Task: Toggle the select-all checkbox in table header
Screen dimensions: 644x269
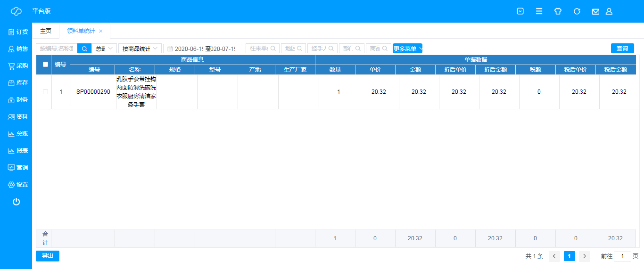Action: pyautogui.click(x=45, y=65)
